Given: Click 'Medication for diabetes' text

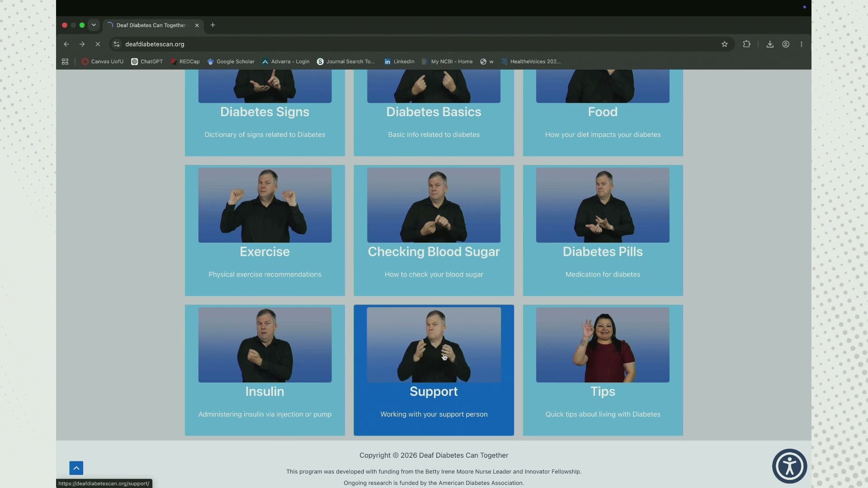Looking at the screenshot, I should click(603, 274).
